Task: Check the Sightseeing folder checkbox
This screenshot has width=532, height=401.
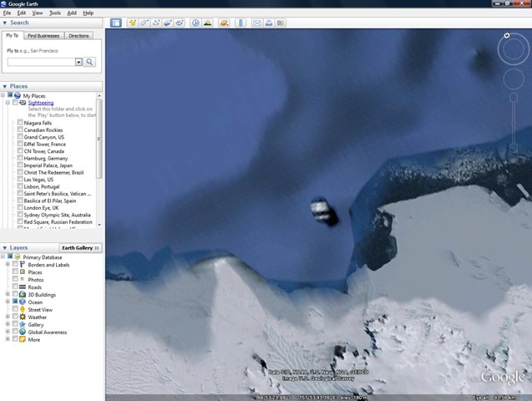Action: tap(15, 102)
